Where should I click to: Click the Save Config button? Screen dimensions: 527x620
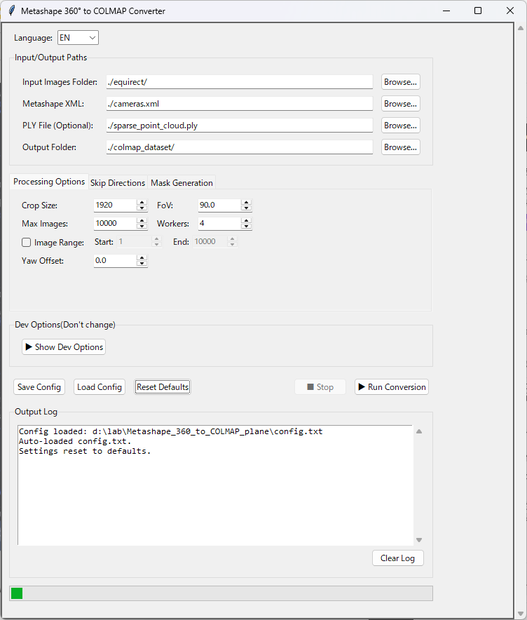point(39,387)
